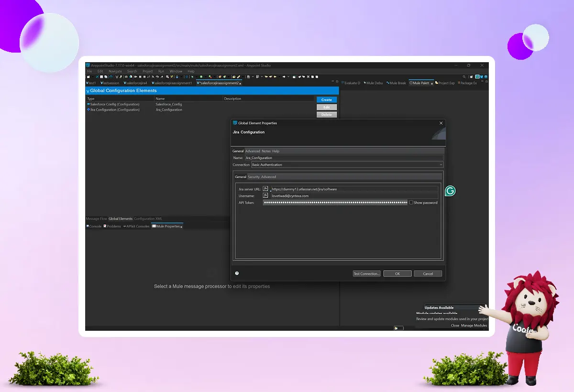Click the Name column header
Screen dimensions: 574x392
point(188,98)
